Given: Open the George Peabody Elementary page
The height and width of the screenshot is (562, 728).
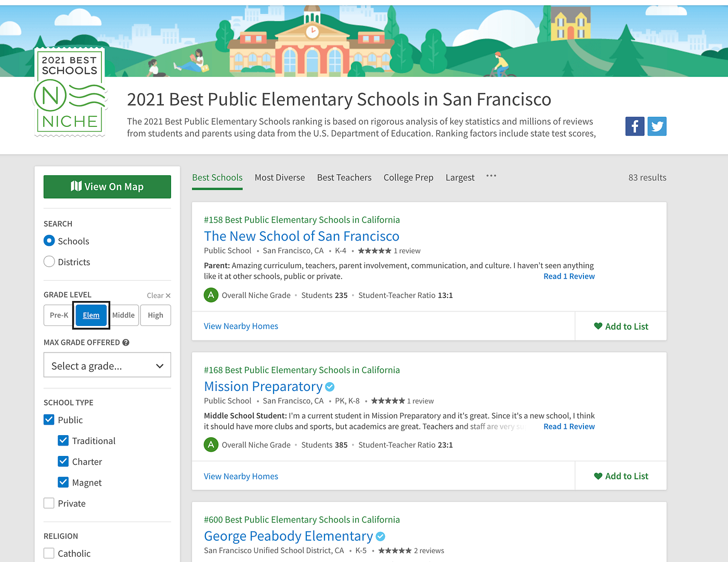Looking at the screenshot, I should coord(289,536).
